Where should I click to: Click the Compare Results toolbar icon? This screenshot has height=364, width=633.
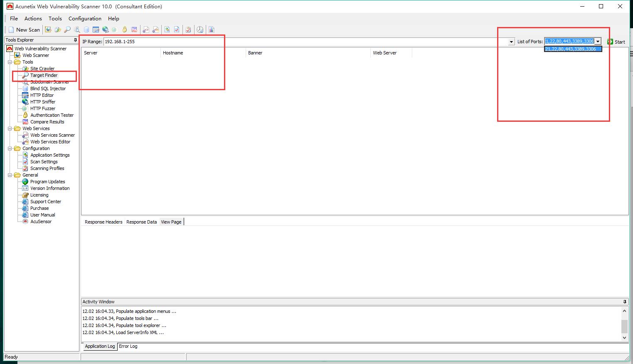pyautogui.click(x=134, y=30)
